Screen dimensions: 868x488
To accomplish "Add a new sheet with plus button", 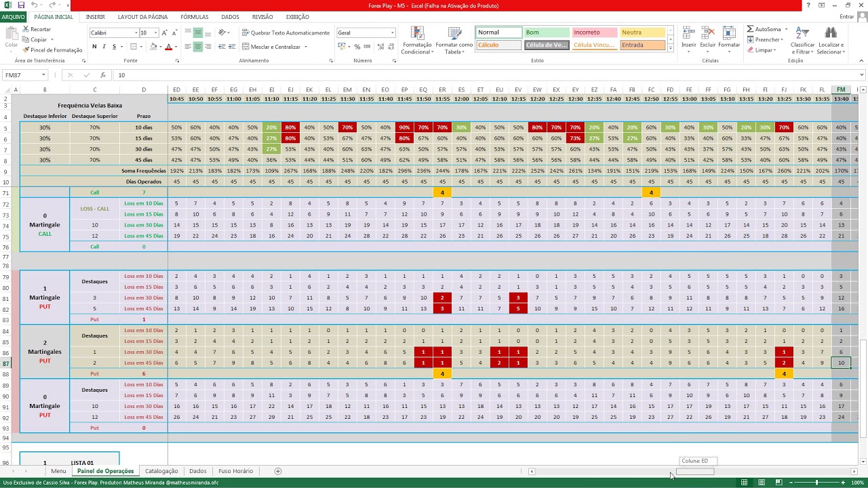I will (277, 471).
